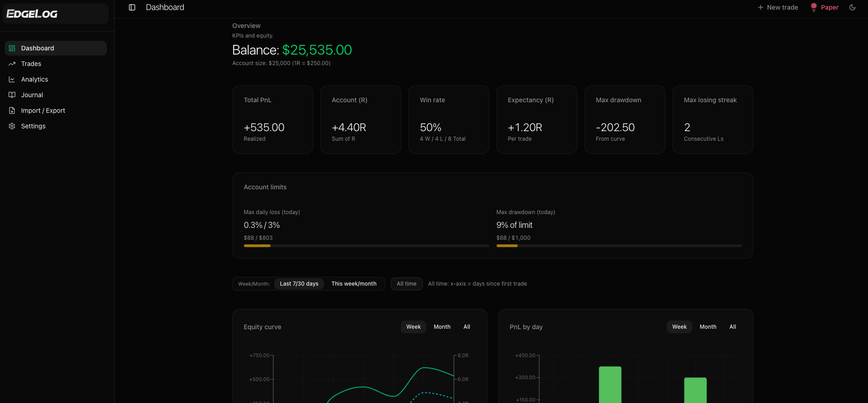
Task: Click the red Paper mode bulb icon
Action: [x=814, y=7]
